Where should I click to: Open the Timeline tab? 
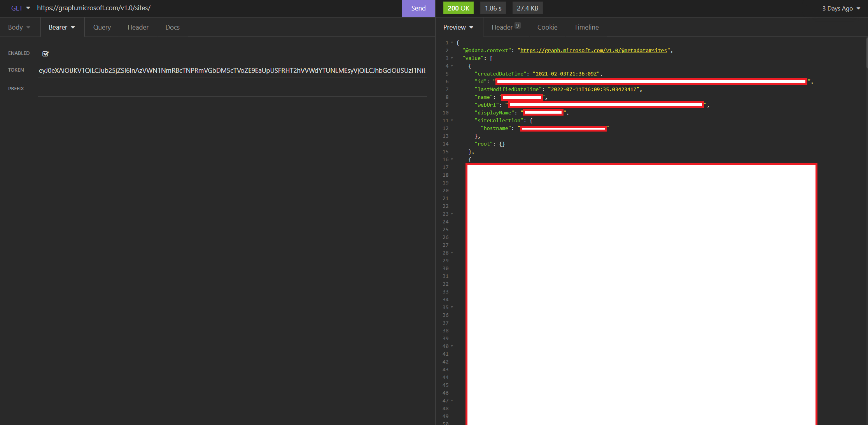click(x=586, y=27)
